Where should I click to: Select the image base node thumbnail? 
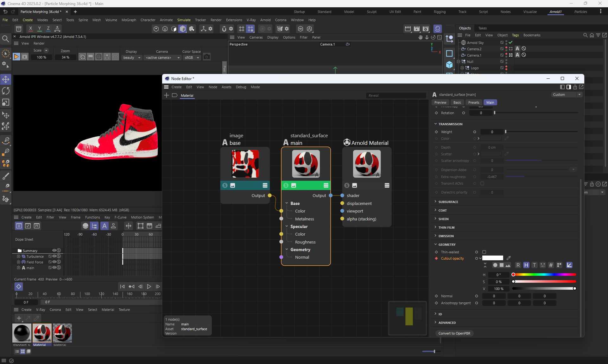coord(245,164)
